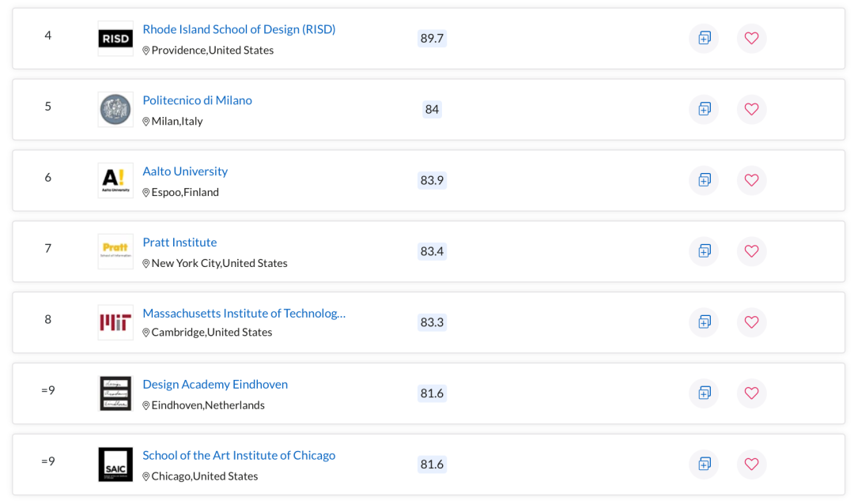Screen dimensions: 854x504
Task: Click the Espoo,Finland location text
Action: pyautogui.click(x=185, y=192)
